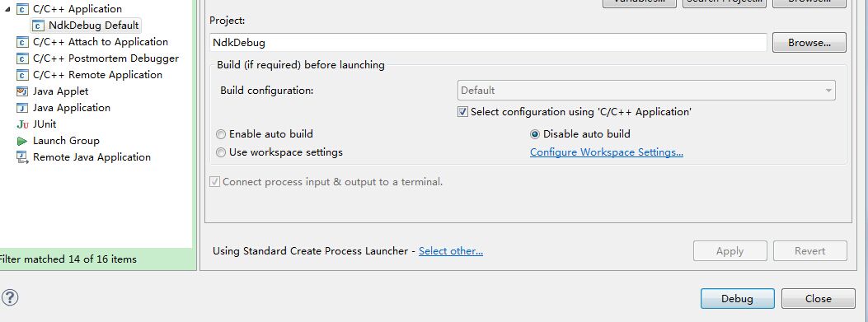This screenshot has height=322, width=868.
Task: Click the C/C++ Attach to Application icon
Action: pyautogui.click(x=22, y=42)
